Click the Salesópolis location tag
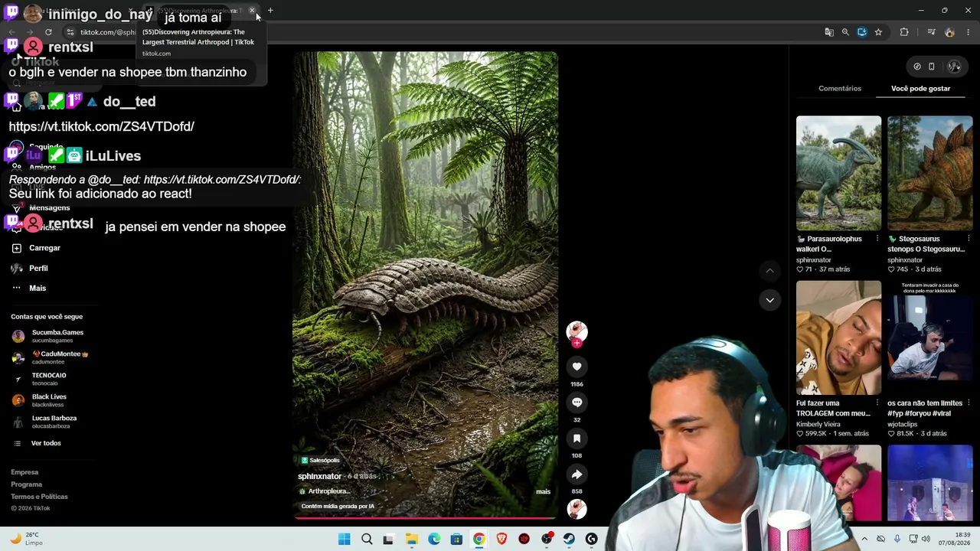 [x=320, y=460]
